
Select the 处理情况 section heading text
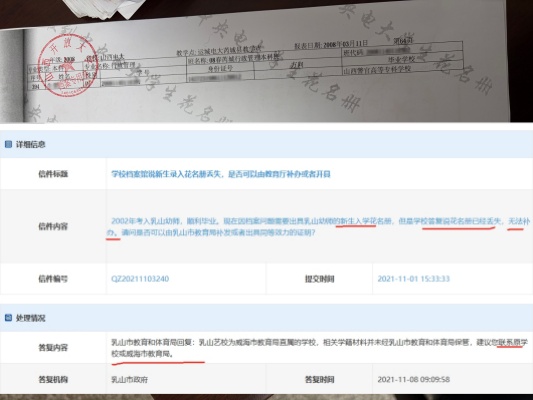[x=31, y=318]
